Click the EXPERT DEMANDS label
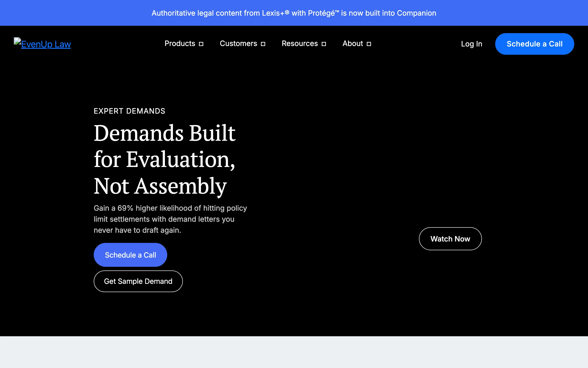Viewport: 588px width, 368px height. pyautogui.click(x=130, y=111)
